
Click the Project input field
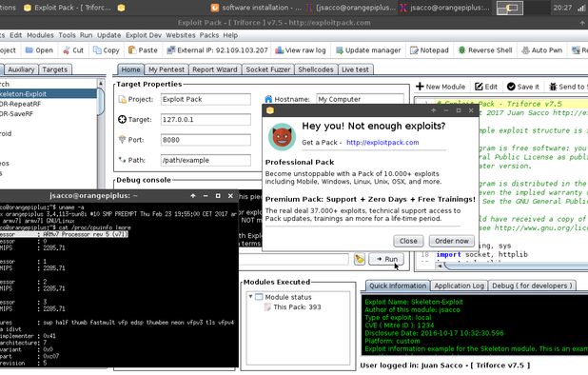pyautogui.click(x=206, y=99)
